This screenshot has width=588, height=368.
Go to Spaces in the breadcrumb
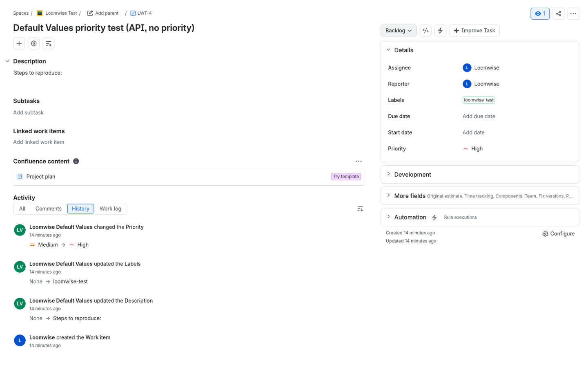coord(21,13)
